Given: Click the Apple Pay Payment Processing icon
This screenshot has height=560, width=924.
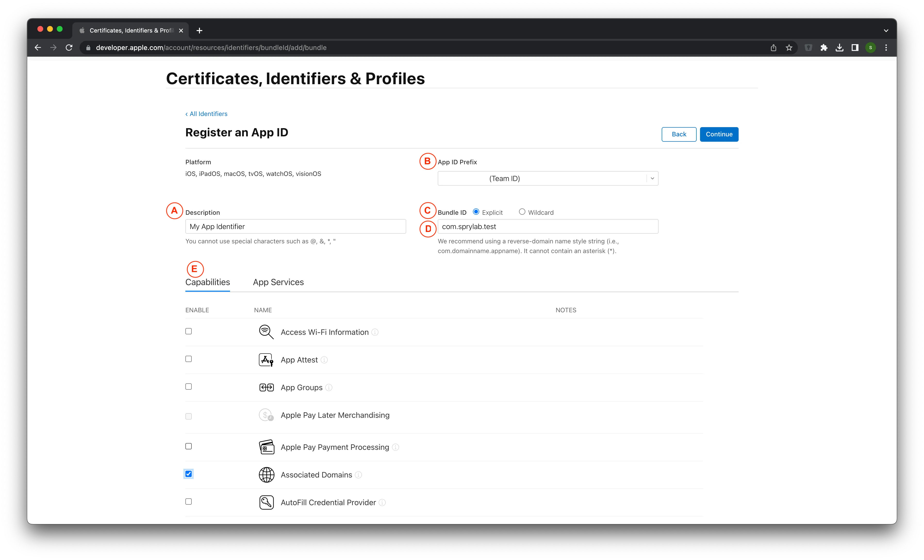Looking at the screenshot, I should tap(266, 447).
